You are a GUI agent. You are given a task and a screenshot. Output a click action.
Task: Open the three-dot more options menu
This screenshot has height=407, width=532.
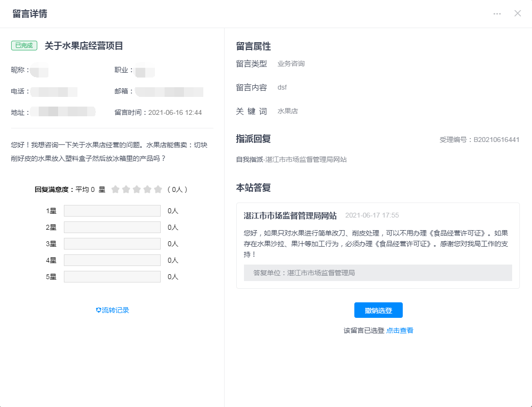[x=497, y=14]
